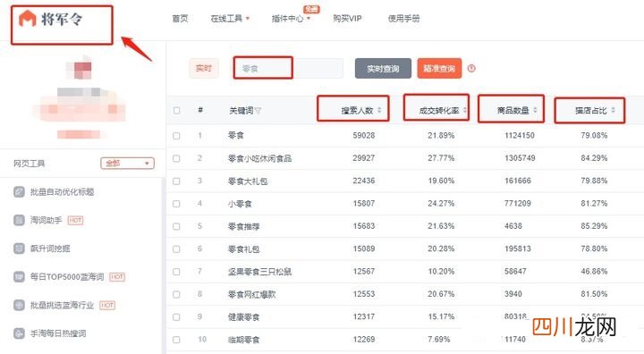The width and height of the screenshot is (644, 354).
Task: Check the row for 临期零食
Action: [176, 340]
